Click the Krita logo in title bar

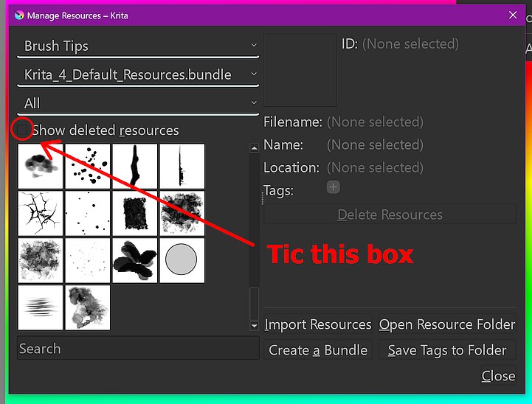click(x=19, y=15)
